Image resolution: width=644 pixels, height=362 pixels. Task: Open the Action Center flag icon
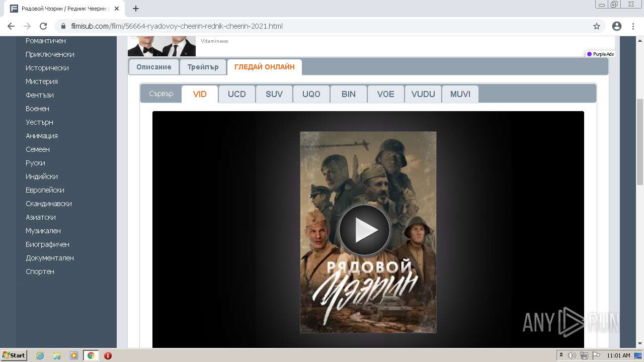coord(596,355)
